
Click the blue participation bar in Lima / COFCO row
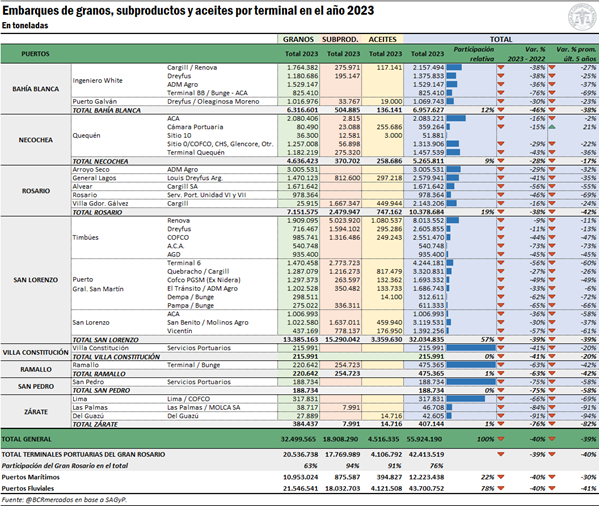pos(465,399)
